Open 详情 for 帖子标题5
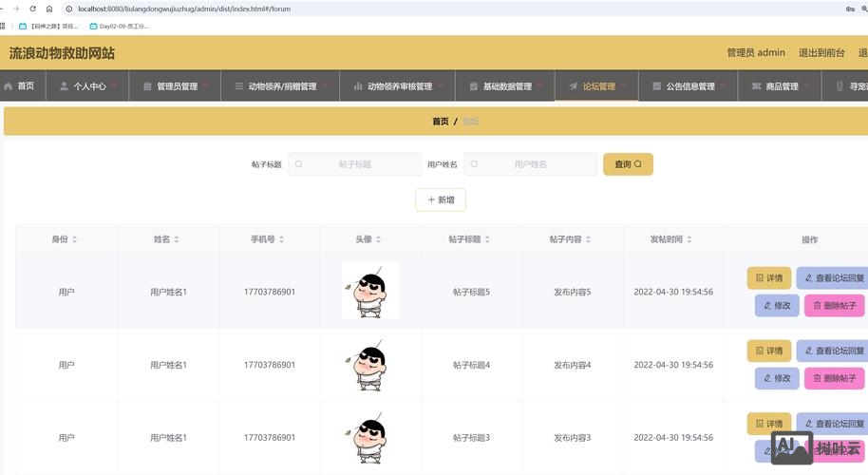Image resolution: width=868 pixels, height=475 pixels. point(769,278)
